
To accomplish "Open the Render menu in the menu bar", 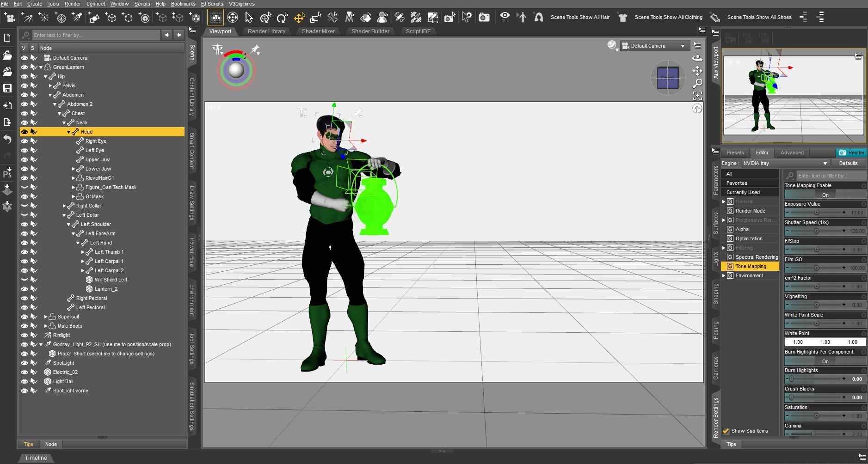I will (x=73, y=4).
